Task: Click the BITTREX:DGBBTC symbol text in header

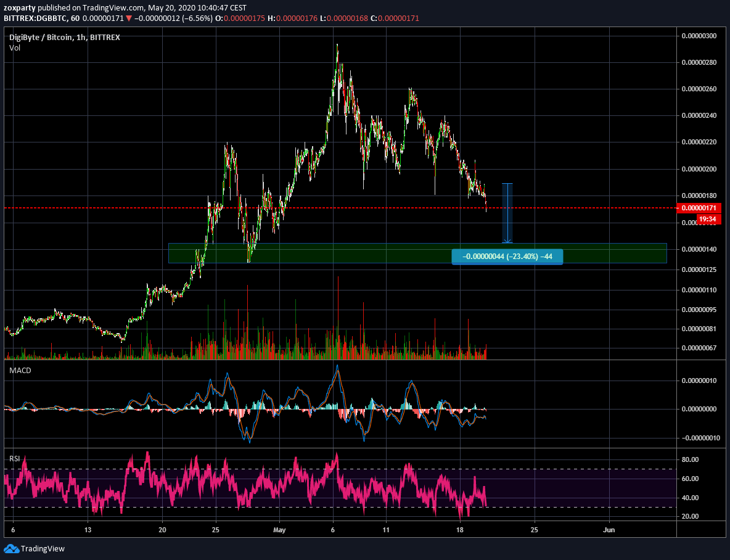Action: pyautogui.click(x=35, y=19)
